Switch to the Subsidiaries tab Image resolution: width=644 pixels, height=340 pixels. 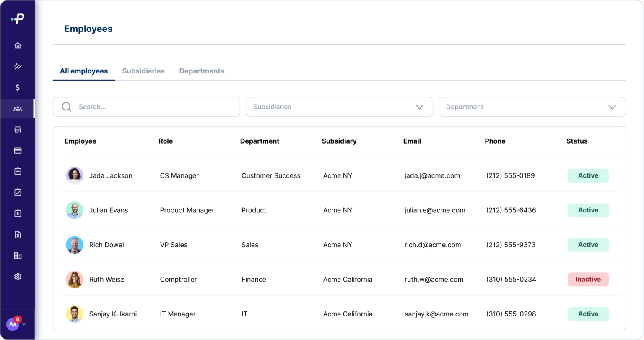click(143, 71)
